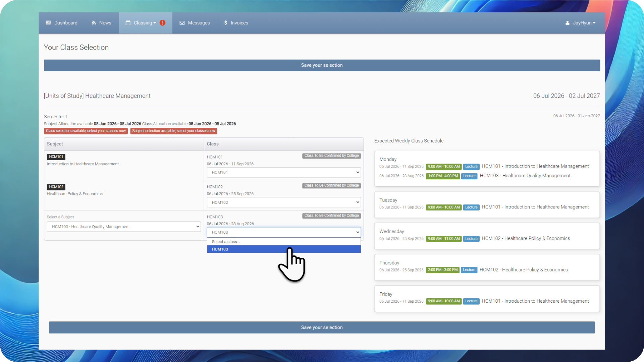Click the 'Class' column header
Image resolution: width=644 pixels, height=362 pixels.
pyautogui.click(x=213, y=144)
